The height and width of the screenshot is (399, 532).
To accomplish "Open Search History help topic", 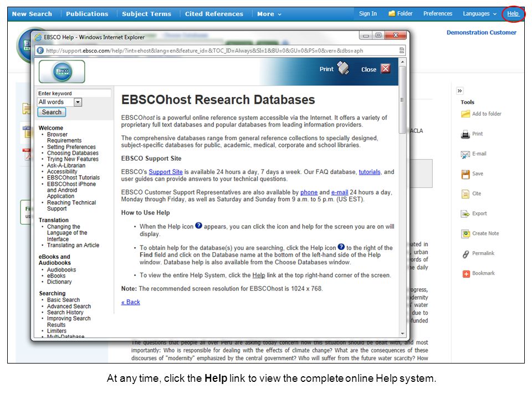I will point(65,313).
